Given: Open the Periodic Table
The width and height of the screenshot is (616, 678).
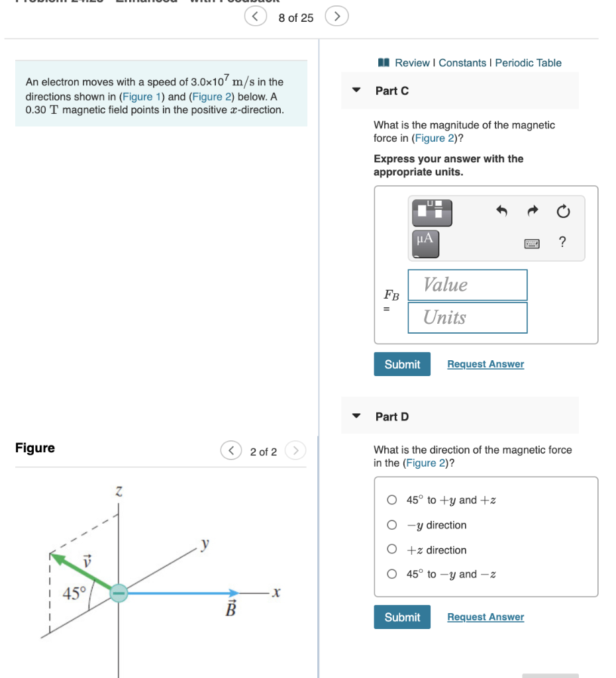Looking at the screenshot, I should (x=528, y=62).
